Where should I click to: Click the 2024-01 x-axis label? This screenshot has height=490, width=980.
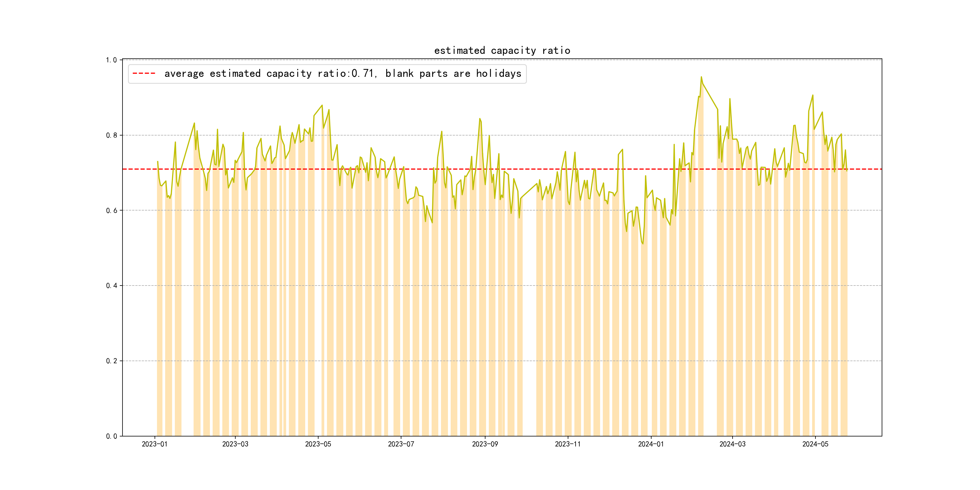coord(651,444)
